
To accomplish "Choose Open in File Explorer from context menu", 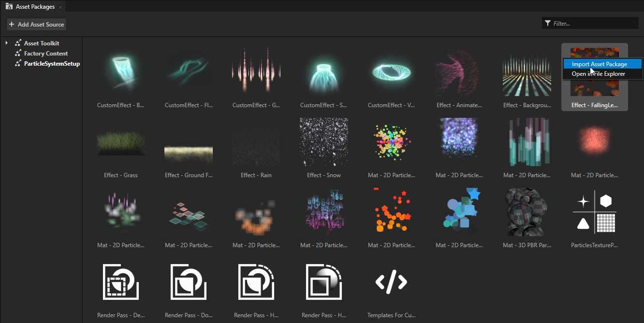I will pyautogui.click(x=600, y=73).
